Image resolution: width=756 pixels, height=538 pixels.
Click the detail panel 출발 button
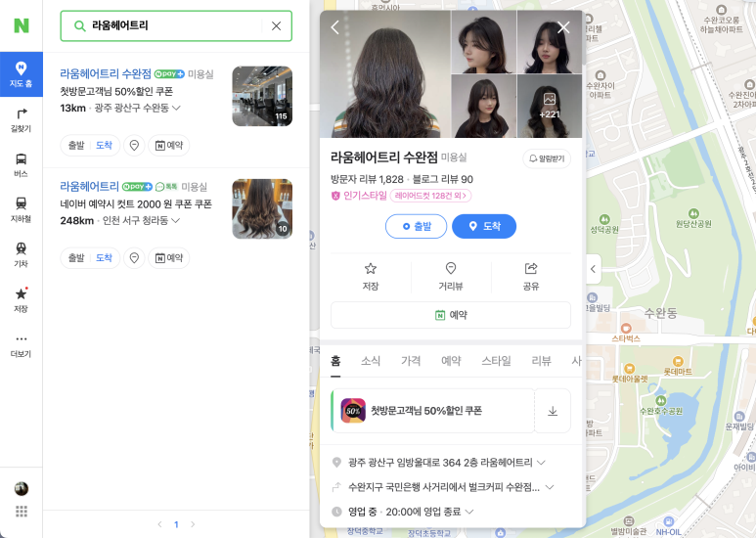(x=416, y=226)
